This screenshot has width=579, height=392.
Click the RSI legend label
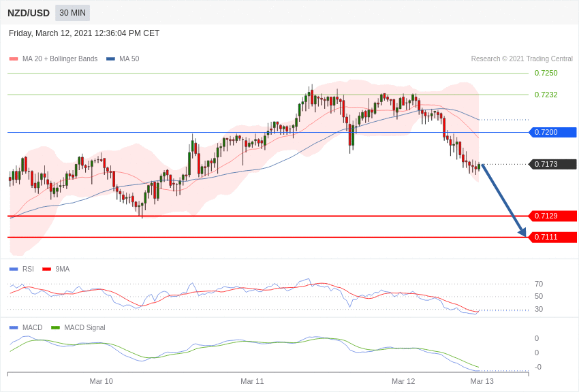tap(28, 269)
